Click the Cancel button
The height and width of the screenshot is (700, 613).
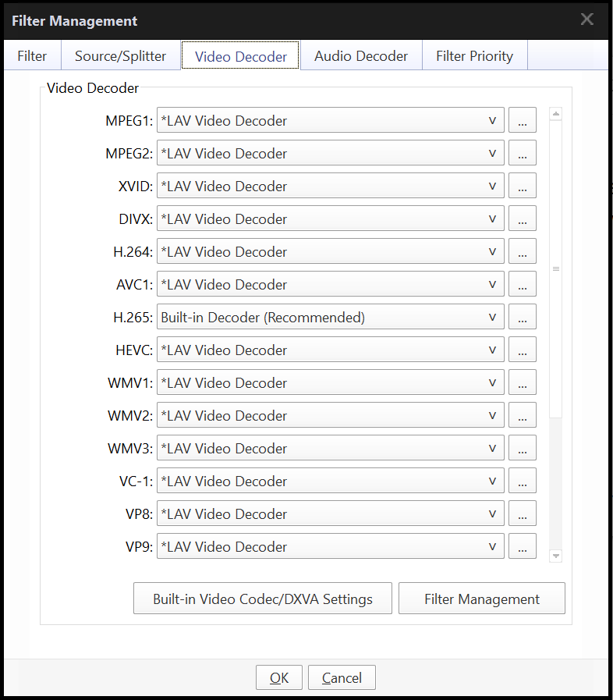point(342,678)
